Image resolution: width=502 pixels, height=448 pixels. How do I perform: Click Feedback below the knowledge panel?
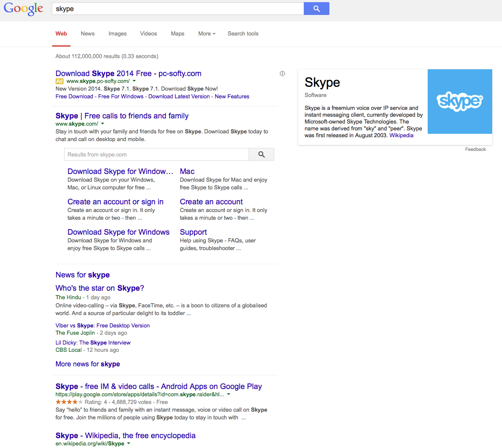476,149
